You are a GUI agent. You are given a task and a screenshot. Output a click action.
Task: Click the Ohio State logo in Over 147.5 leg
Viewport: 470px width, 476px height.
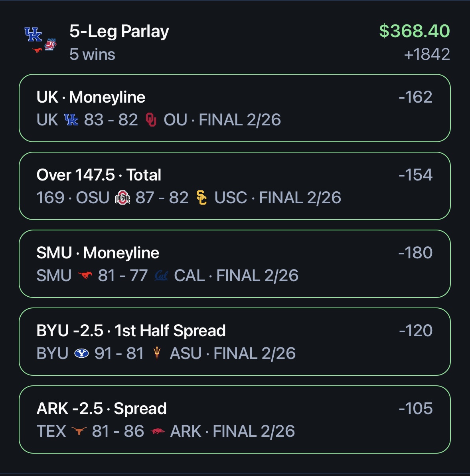click(x=122, y=198)
